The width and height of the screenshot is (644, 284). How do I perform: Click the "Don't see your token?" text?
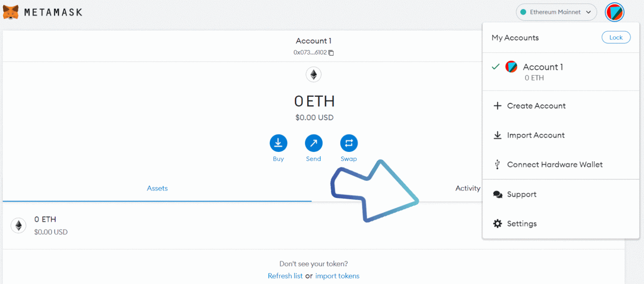tap(314, 264)
